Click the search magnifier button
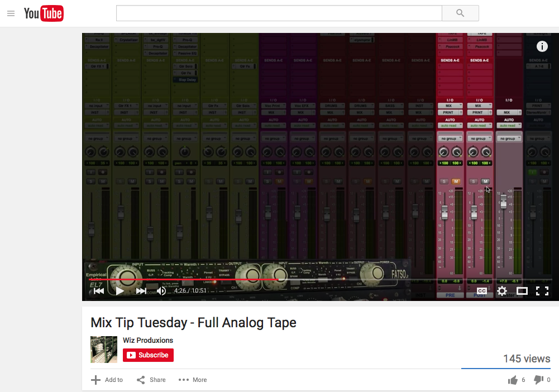Screen dimensions: 559x392 coord(460,13)
